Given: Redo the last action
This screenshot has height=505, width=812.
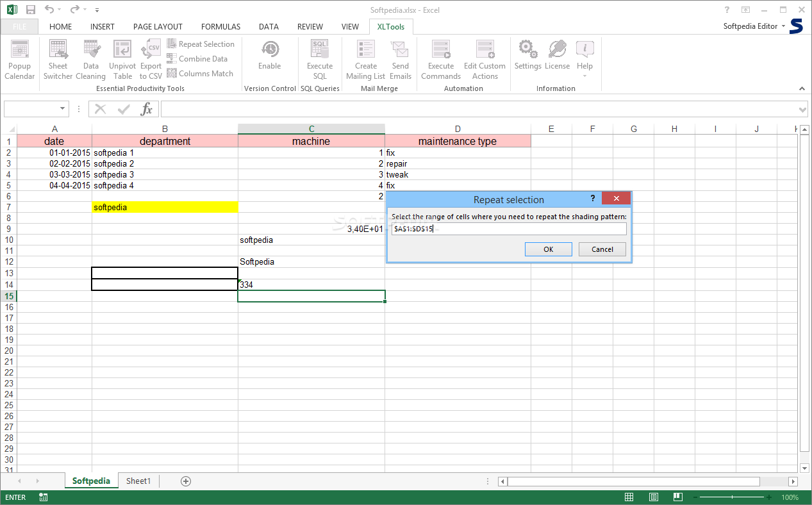Looking at the screenshot, I should pos(74,10).
